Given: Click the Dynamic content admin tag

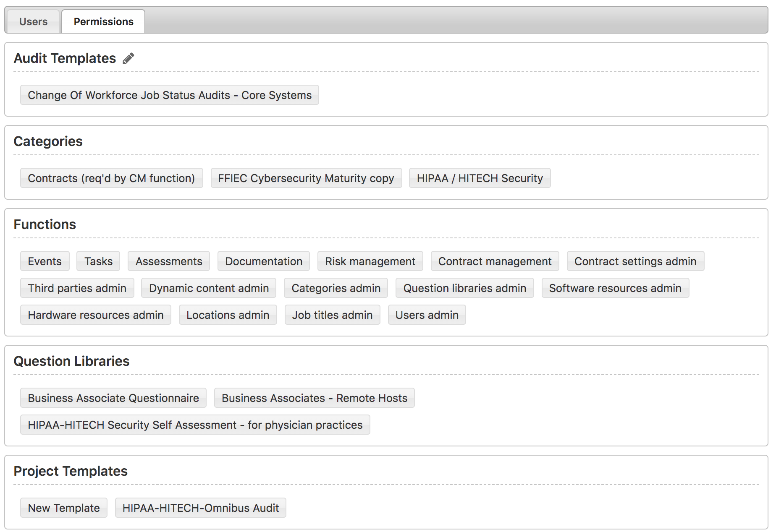Looking at the screenshot, I should (x=209, y=288).
